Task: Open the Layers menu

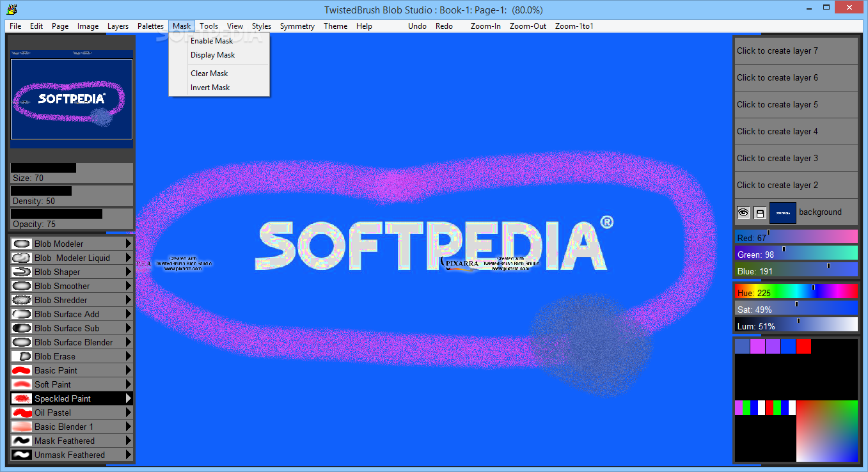Action: click(118, 26)
